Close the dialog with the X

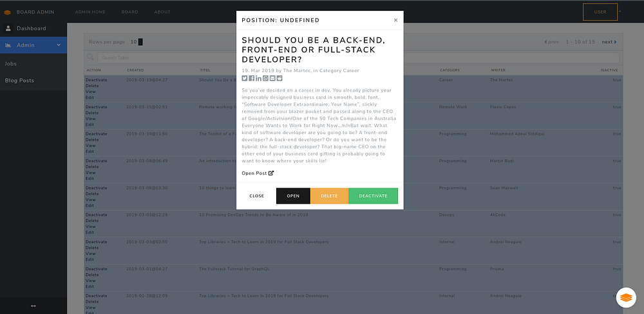395,20
